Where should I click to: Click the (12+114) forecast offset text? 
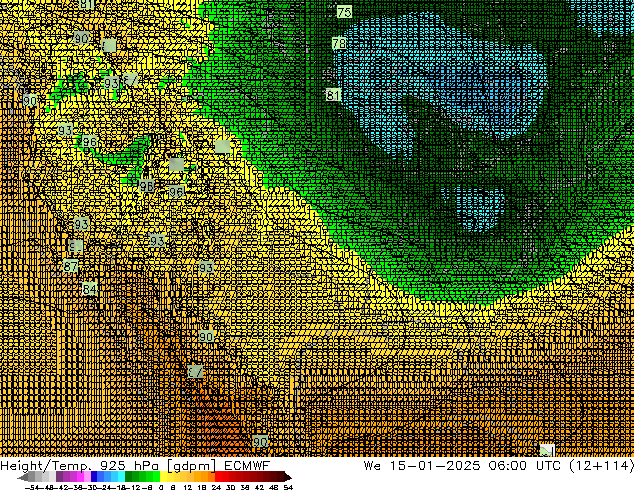click(x=601, y=466)
